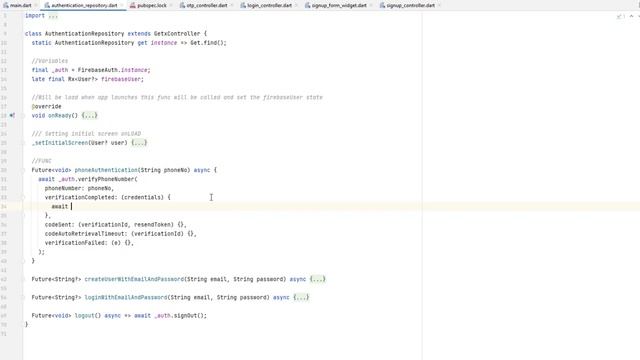Close the login_controller.dart tab
The width and height of the screenshot is (640, 360).
coord(297,5)
